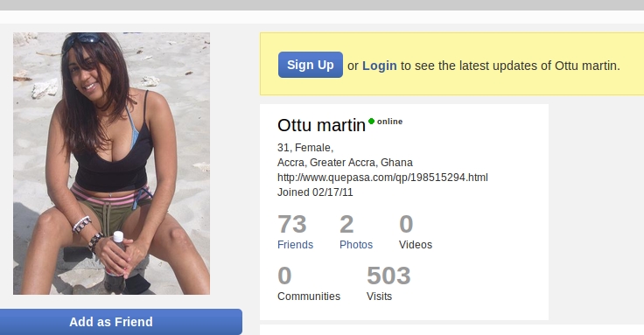Click the 0 communities count number
This screenshot has width=644, height=335.
[x=284, y=276]
